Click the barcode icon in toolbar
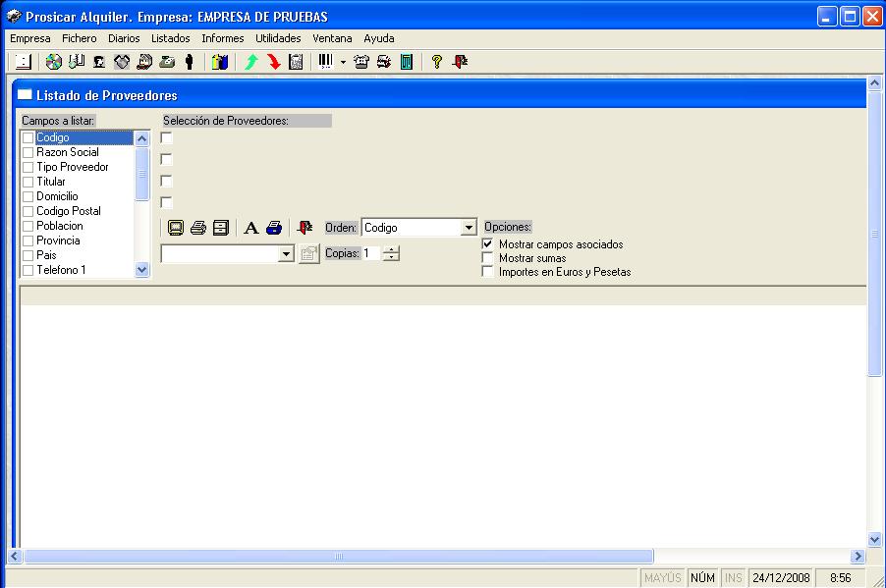The width and height of the screenshot is (886, 588). (x=326, y=62)
